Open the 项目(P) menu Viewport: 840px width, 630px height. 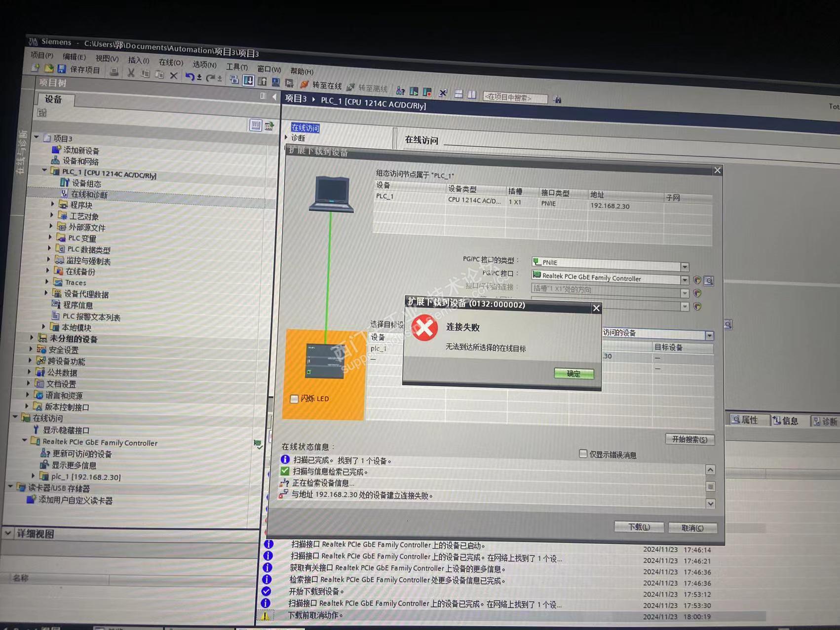(x=42, y=55)
